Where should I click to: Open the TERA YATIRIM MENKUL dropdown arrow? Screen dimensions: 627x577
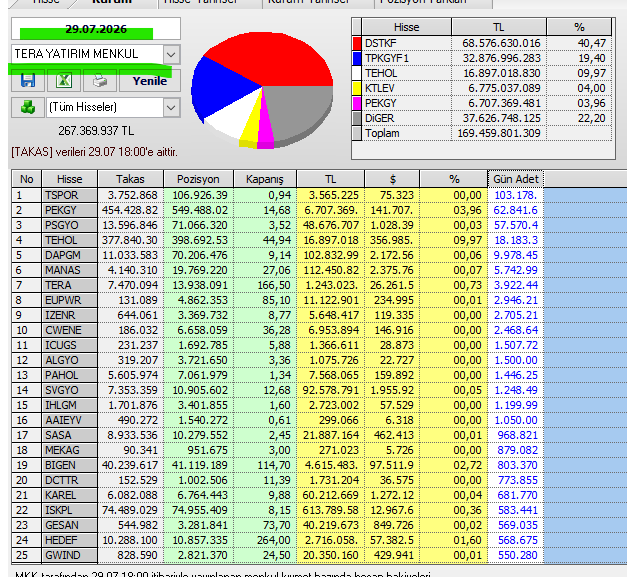pos(172,54)
